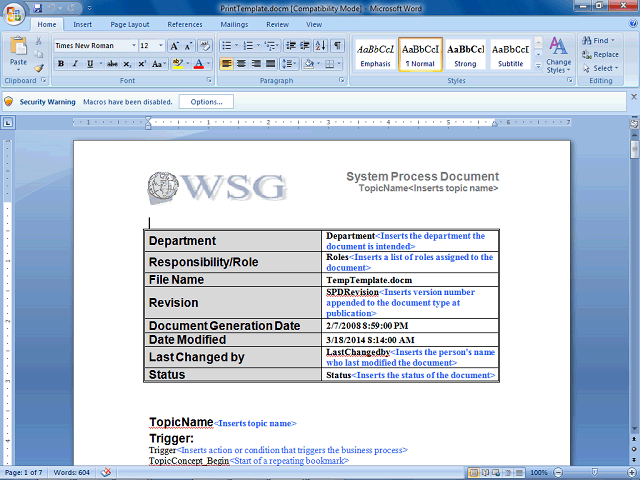Increase paragraph indent
This screenshot has height=480, width=640.
point(304,46)
